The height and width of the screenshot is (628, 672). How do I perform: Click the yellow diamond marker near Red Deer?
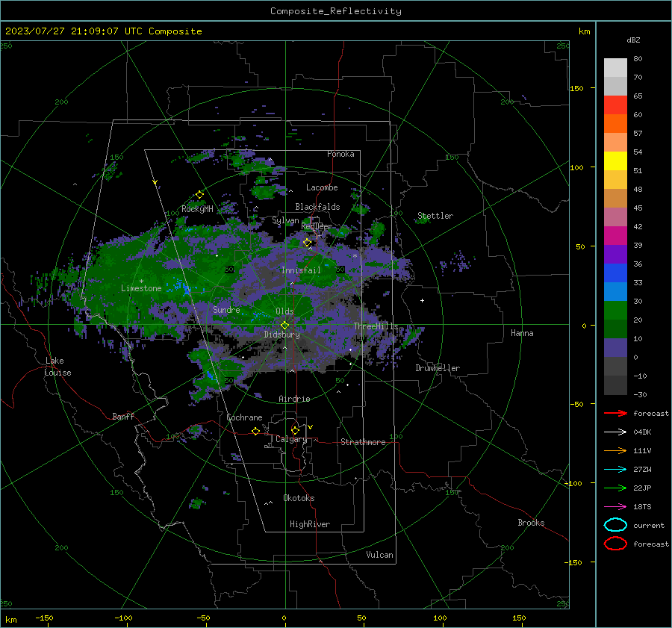tap(308, 243)
